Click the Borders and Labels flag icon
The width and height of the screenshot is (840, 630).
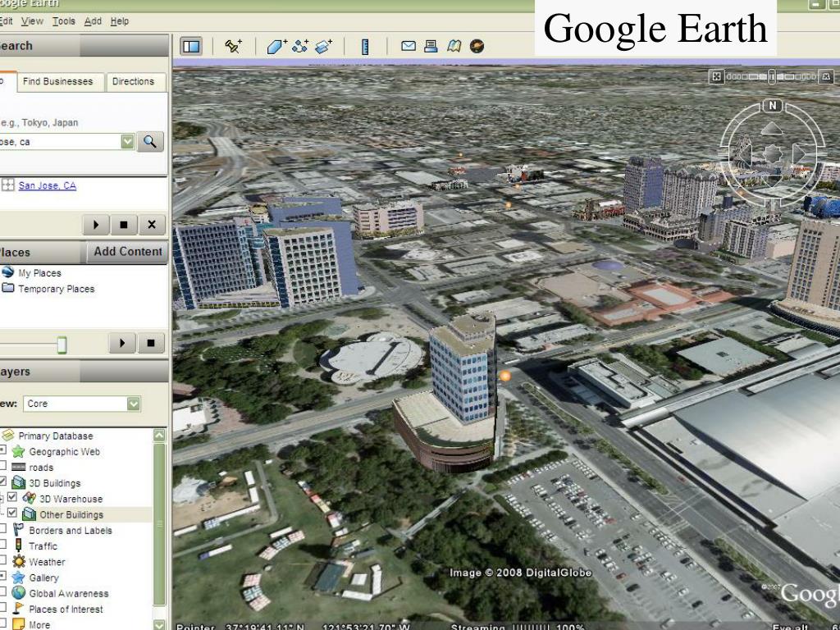tap(18, 530)
